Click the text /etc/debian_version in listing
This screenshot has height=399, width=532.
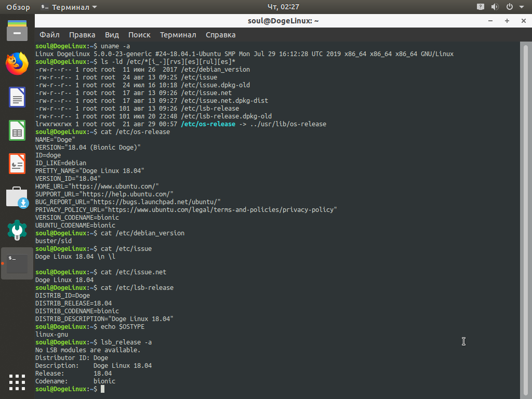pyautogui.click(x=216, y=70)
